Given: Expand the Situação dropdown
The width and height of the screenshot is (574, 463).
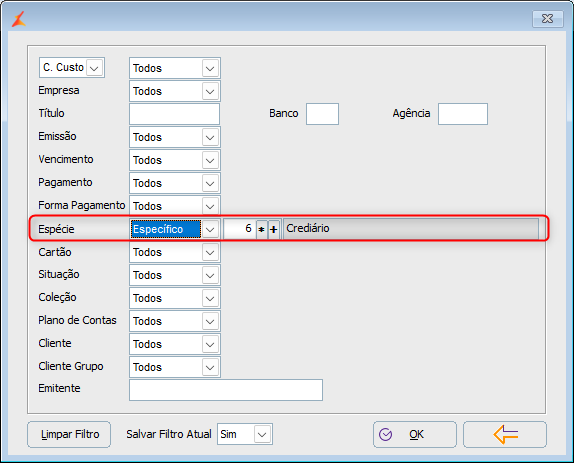Looking at the screenshot, I should tap(210, 275).
